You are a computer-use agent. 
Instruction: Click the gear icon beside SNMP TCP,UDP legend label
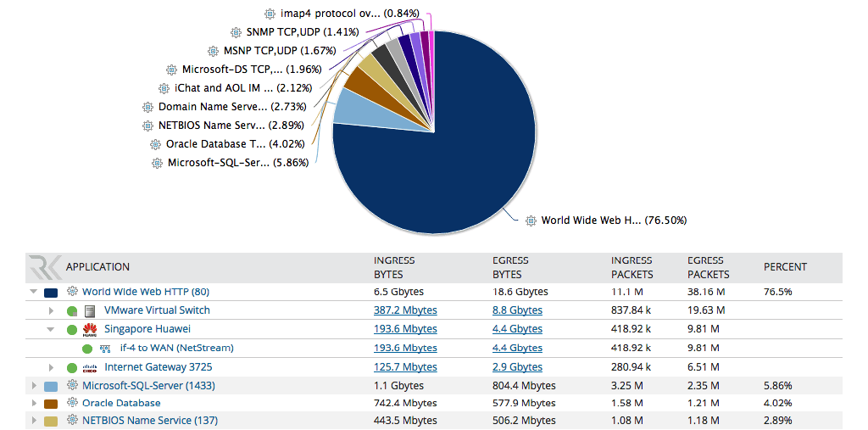tap(236, 32)
